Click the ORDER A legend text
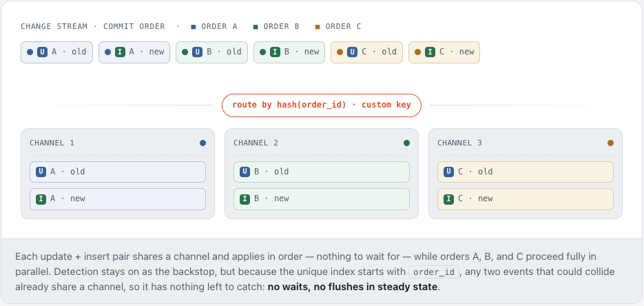This screenshot has height=306, width=644. pyautogui.click(x=219, y=27)
